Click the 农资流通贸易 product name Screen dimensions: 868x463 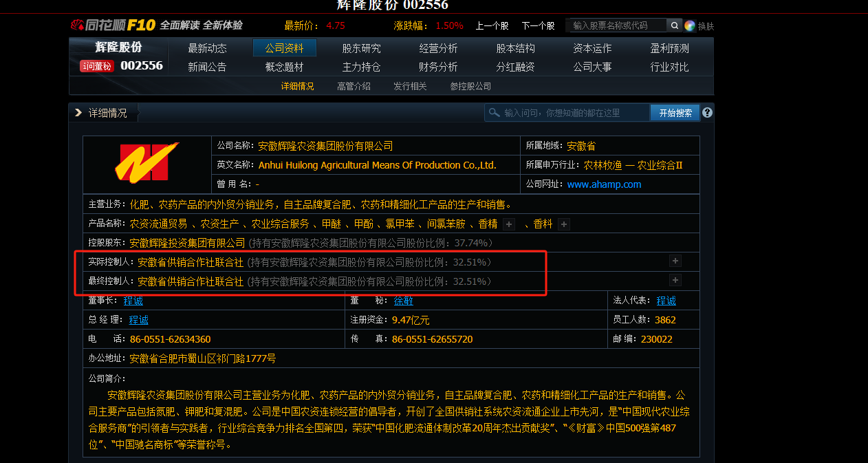point(158,224)
